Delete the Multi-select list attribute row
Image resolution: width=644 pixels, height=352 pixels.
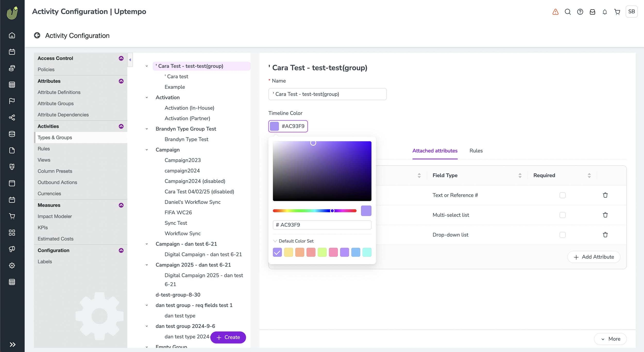(605, 215)
